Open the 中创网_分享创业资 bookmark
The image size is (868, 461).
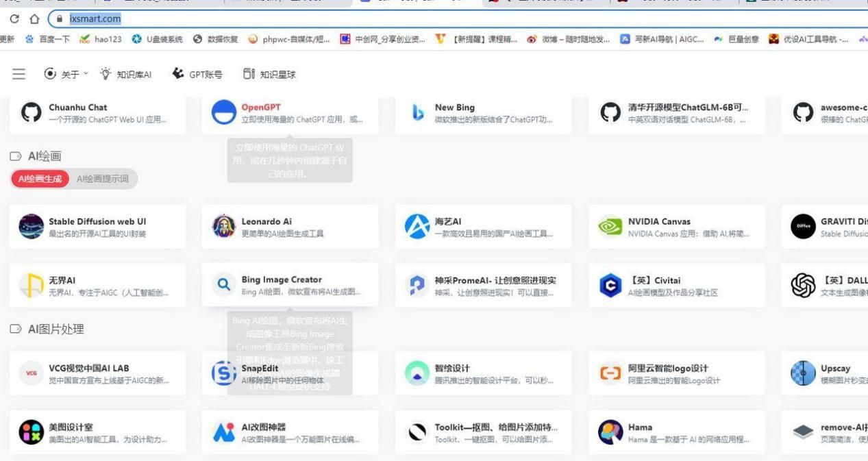tap(382, 39)
